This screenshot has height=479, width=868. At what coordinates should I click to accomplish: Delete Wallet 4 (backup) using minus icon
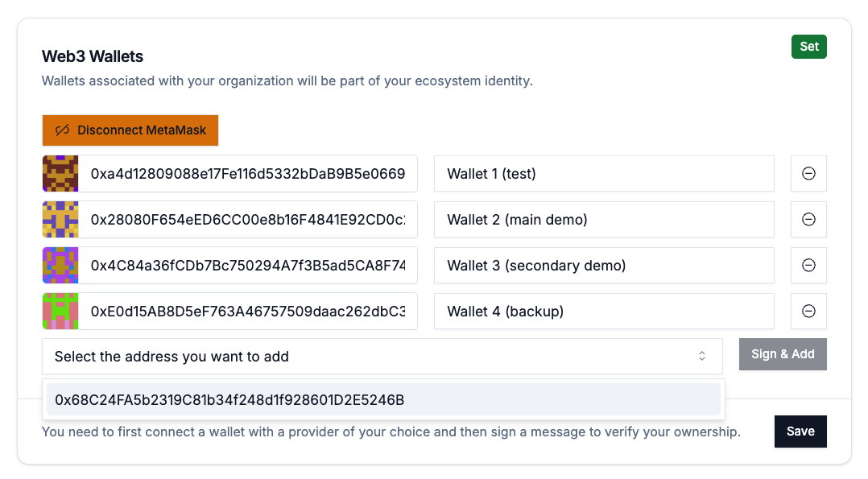tap(808, 312)
